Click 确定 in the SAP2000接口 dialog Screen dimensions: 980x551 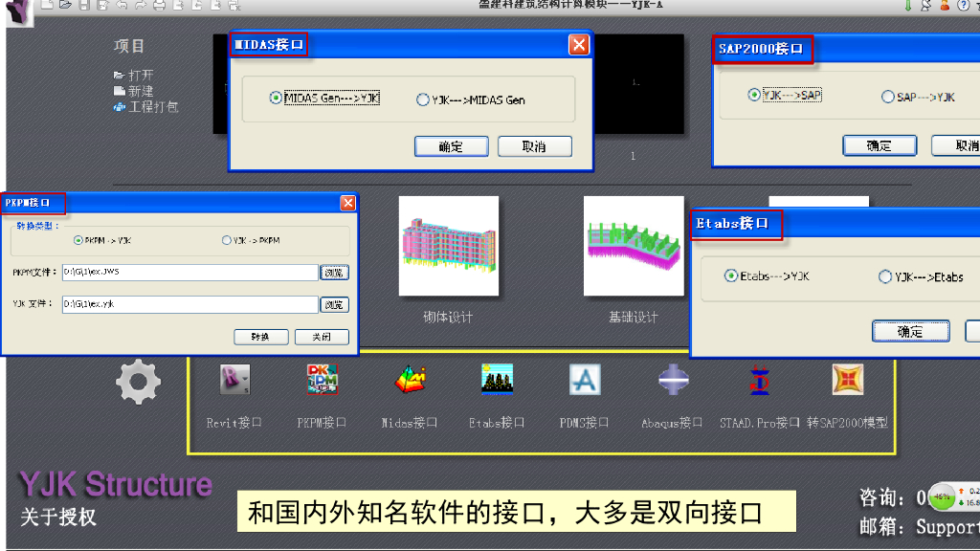pos(880,145)
